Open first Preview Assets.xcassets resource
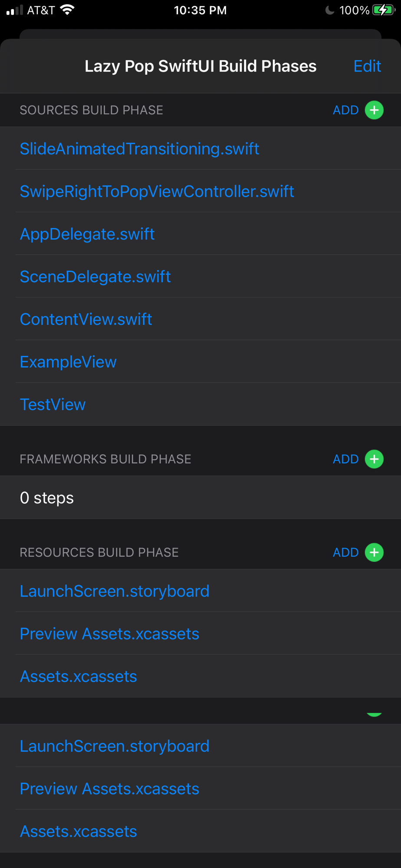The width and height of the screenshot is (401, 868). coord(109,634)
